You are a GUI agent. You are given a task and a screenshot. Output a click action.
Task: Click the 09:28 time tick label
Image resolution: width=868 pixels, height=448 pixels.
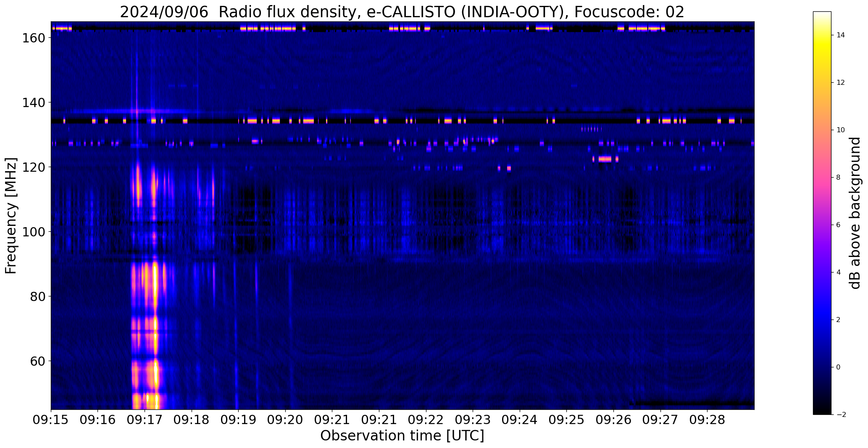click(x=708, y=420)
